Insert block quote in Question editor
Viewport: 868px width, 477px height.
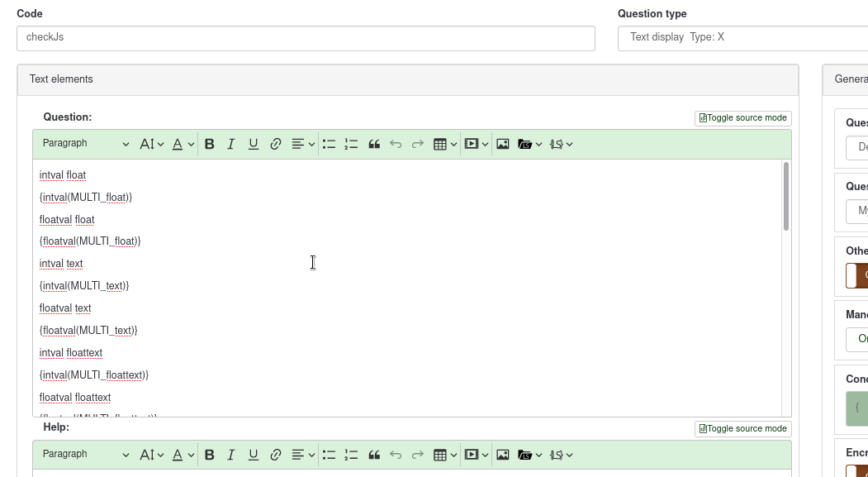pos(373,144)
